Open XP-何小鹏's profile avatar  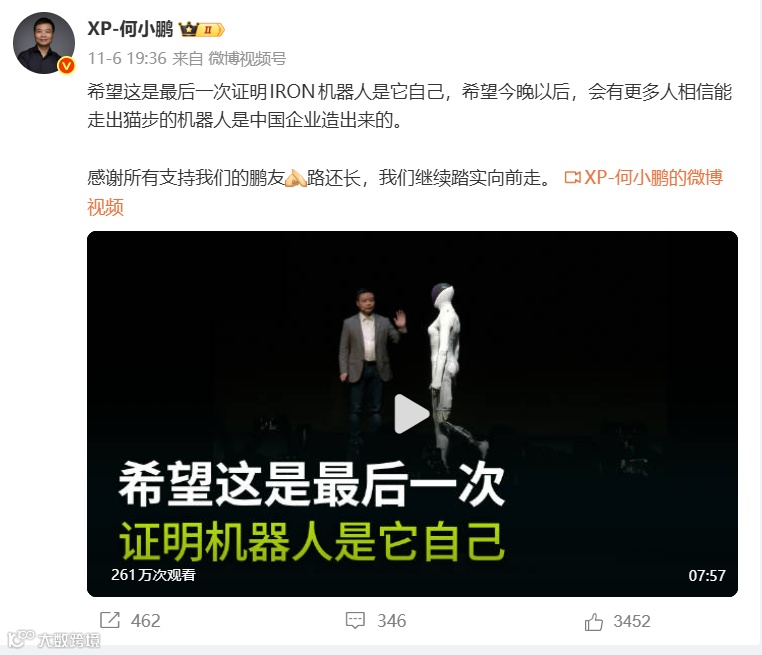(x=44, y=43)
